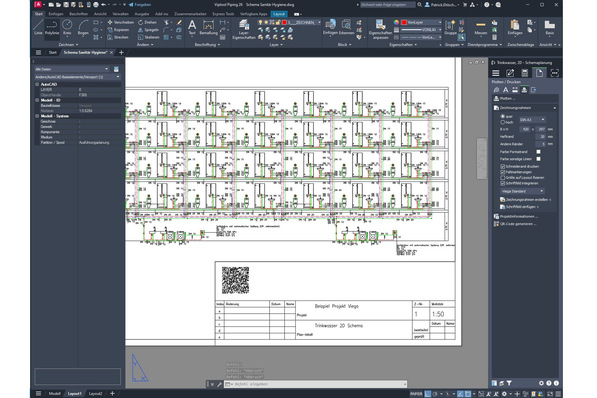Open the DIN A3 paper size dropdown
This screenshot has width=597, height=398.
click(532, 120)
